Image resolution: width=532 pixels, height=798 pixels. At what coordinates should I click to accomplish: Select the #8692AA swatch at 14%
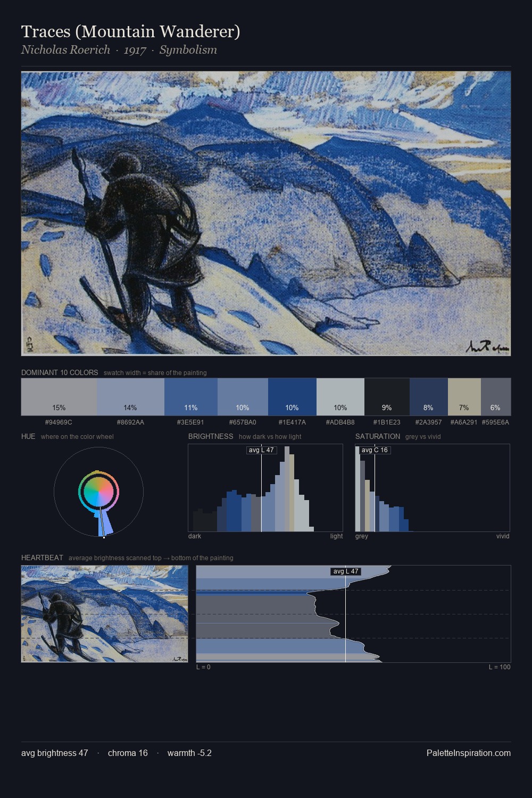[130, 397]
